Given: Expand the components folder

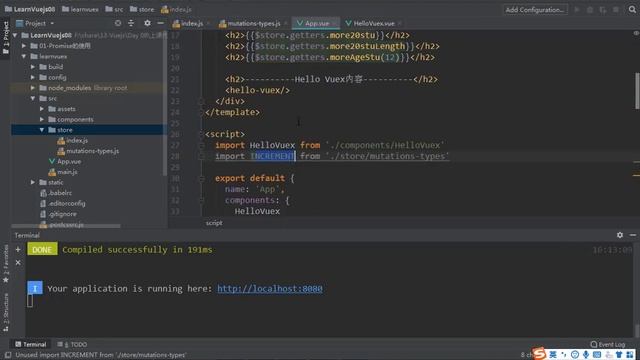Looking at the screenshot, I should click(42, 119).
